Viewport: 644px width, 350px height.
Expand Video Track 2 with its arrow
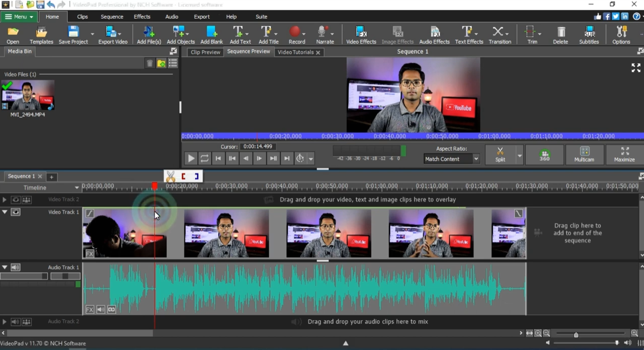coord(4,199)
